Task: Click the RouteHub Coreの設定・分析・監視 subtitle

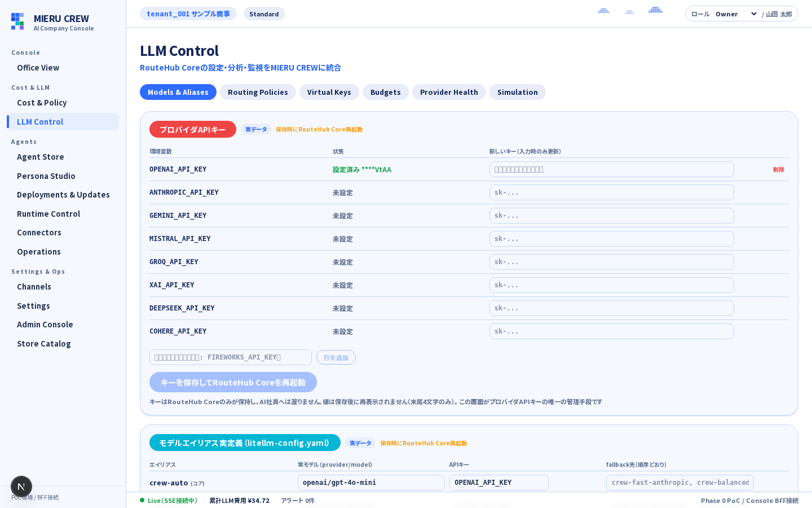Action: pos(240,68)
